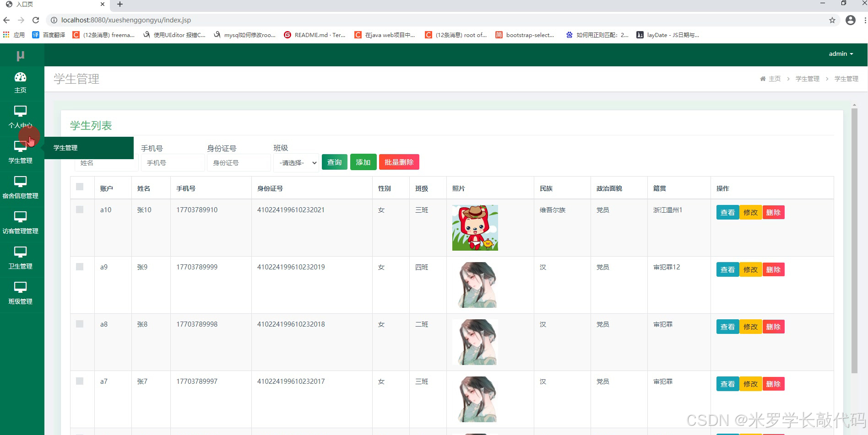Delete student a9 with 删除 button

(x=773, y=269)
